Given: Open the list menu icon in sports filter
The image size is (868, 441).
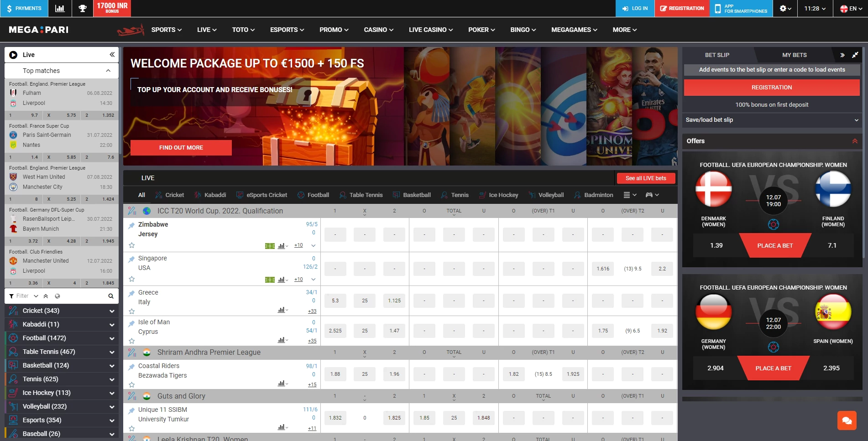Looking at the screenshot, I should pyautogui.click(x=630, y=195).
